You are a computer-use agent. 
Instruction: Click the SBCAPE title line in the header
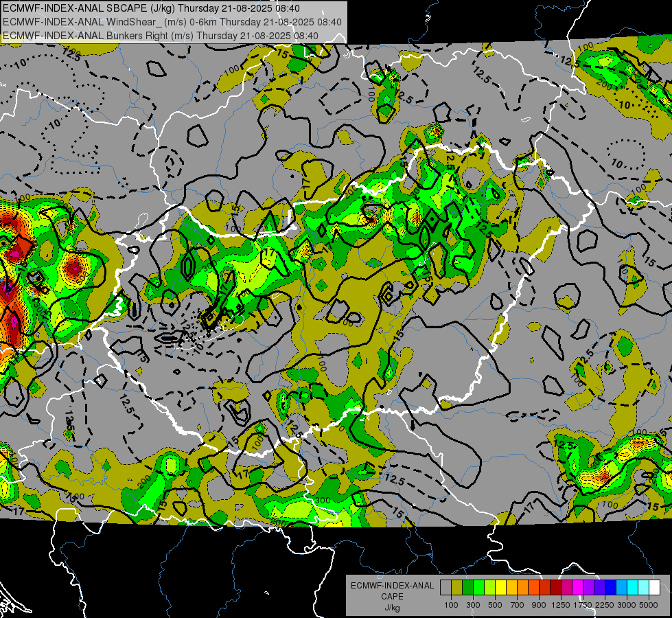151,8
